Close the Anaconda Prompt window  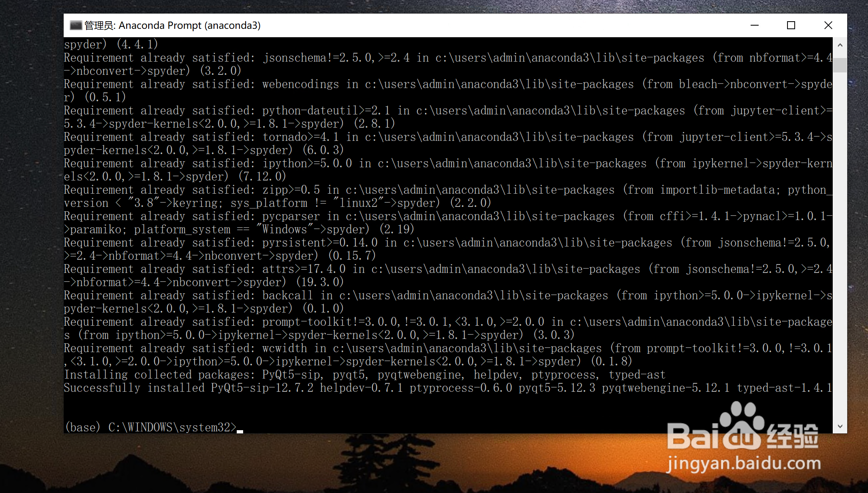click(828, 26)
